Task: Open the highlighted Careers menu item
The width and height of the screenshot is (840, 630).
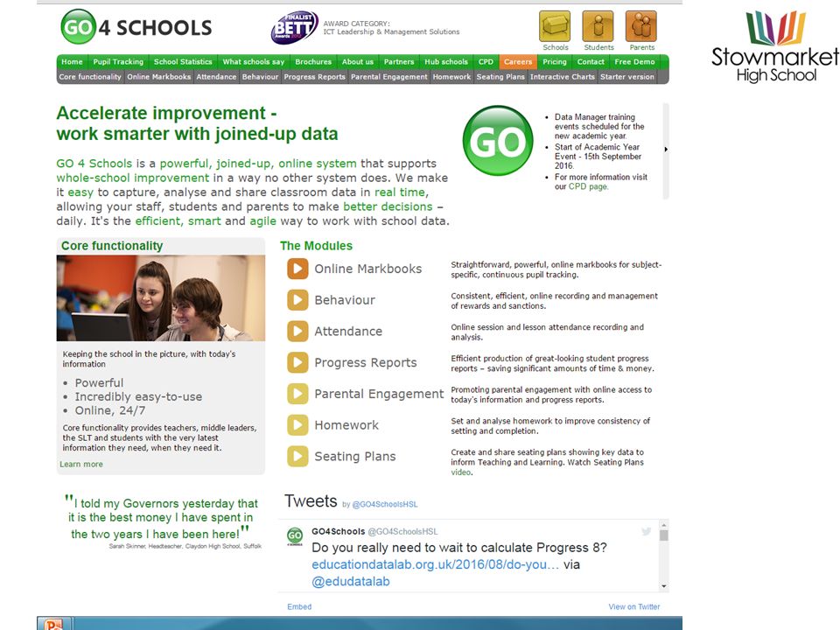Action: tap(518, 61)
